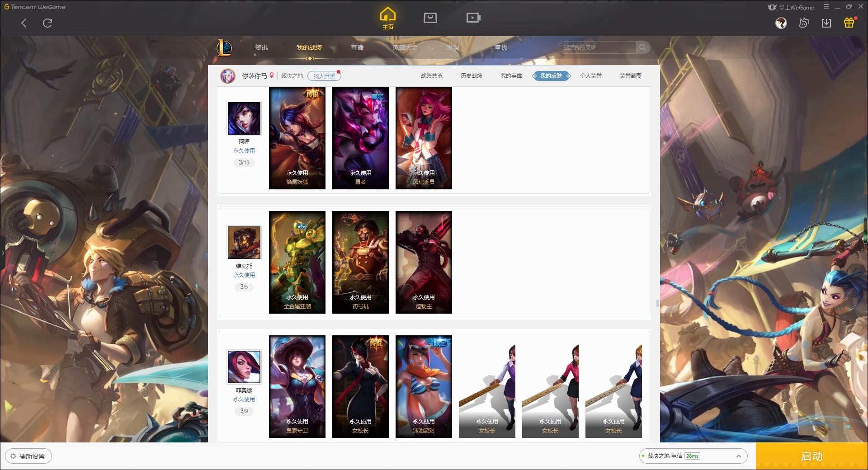This screenshot has height=470, width=868.
Task: Open 风纪委员 skin card
Action: coord(424,138)
